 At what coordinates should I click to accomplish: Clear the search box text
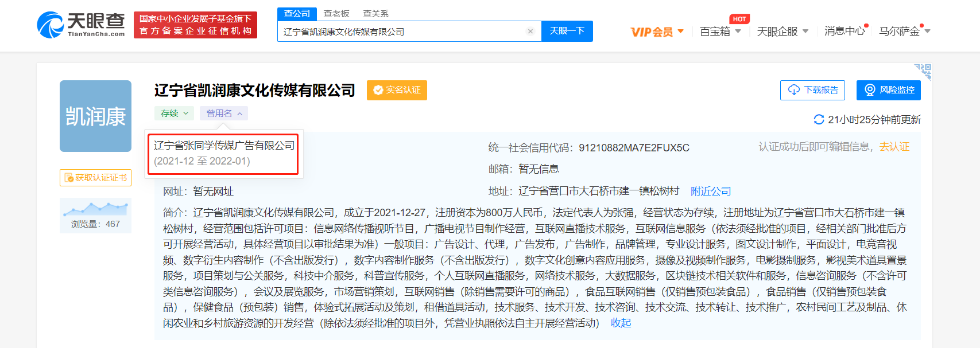click(x=530, y=32)
